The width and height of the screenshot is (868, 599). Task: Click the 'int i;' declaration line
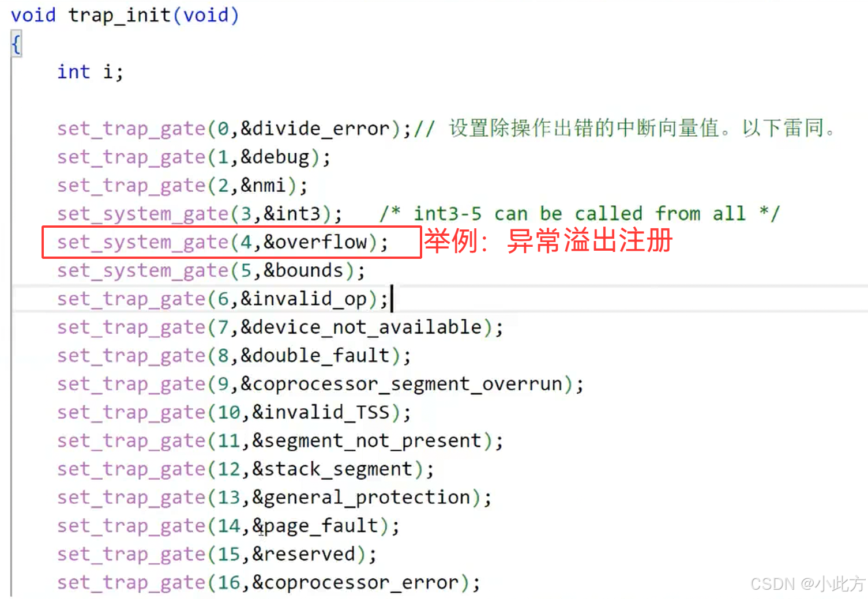[x=90, y=72]
